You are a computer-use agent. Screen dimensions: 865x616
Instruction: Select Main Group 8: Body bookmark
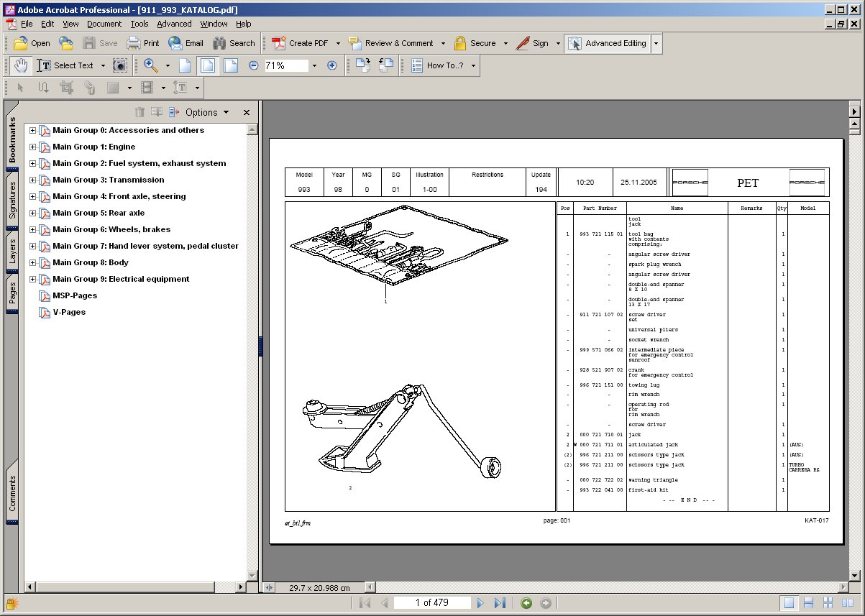[x=90, y=262]
